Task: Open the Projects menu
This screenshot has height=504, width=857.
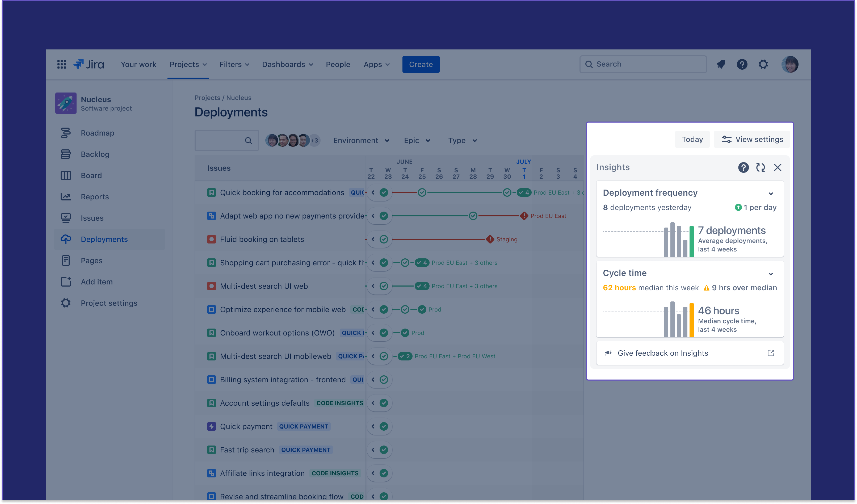Action: point(188,64)
